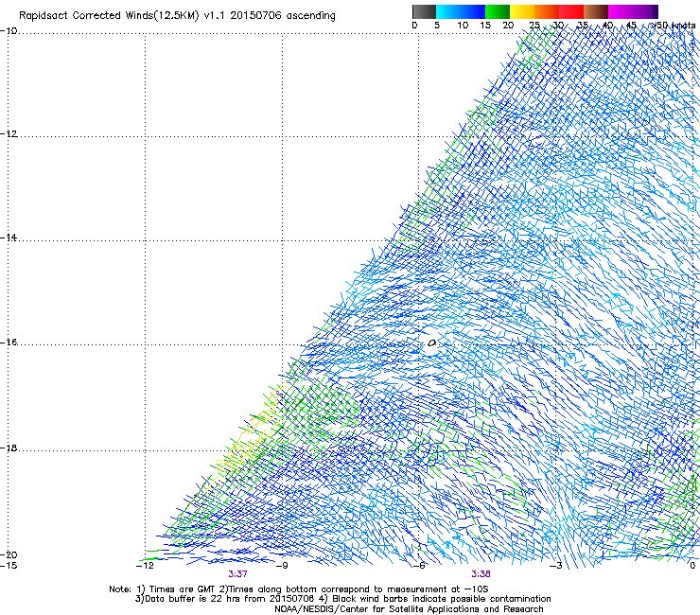Click the '-9' longitude axis label
This screenshot has width=700, height=615.
[282, 566]
